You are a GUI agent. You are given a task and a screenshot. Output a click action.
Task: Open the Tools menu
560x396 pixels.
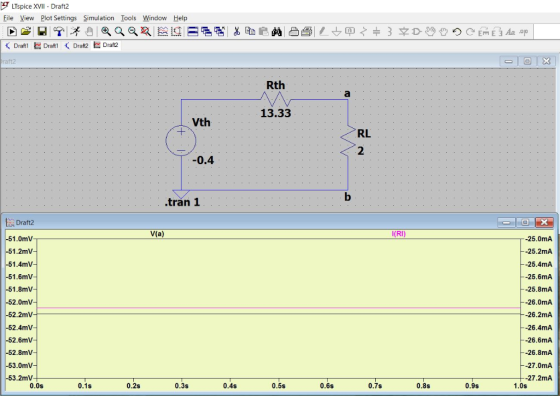coord(128,18)
